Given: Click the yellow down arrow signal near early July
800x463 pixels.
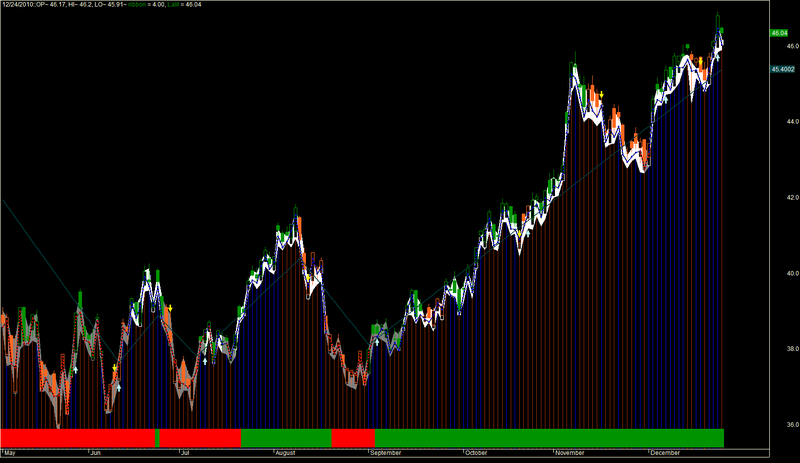Looking at the screenshot, I should [x=170, y=309].
